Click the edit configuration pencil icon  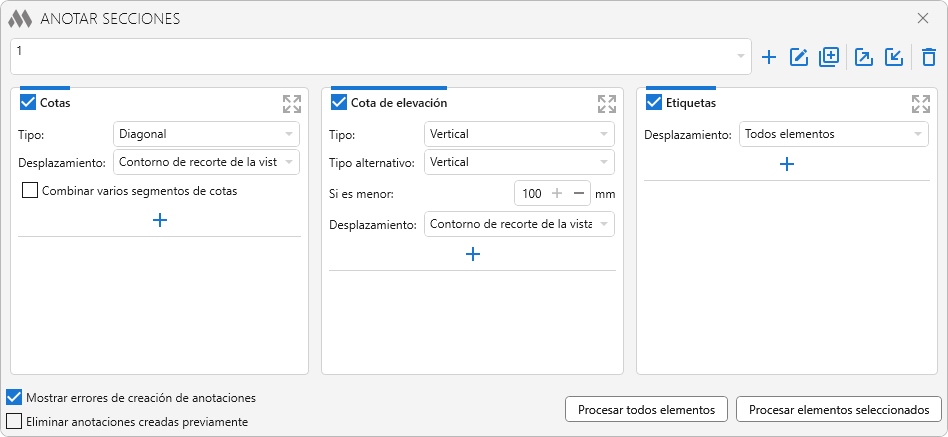pyautogui.click(x=799, y=57)
